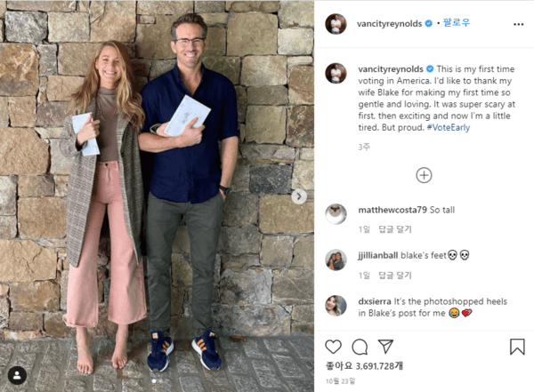Show tagged people icon on photo
The image size is (534, 392).
(17, 376)
